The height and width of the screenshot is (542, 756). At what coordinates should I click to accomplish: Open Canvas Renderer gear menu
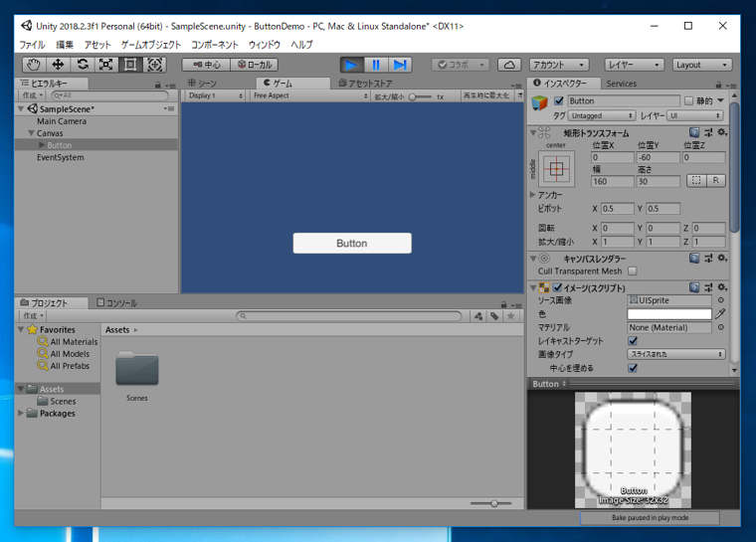(722, 259)
